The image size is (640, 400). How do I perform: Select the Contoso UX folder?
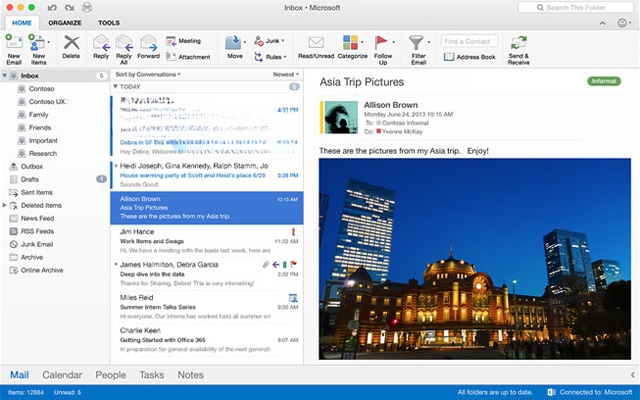(x=55, y=102)
